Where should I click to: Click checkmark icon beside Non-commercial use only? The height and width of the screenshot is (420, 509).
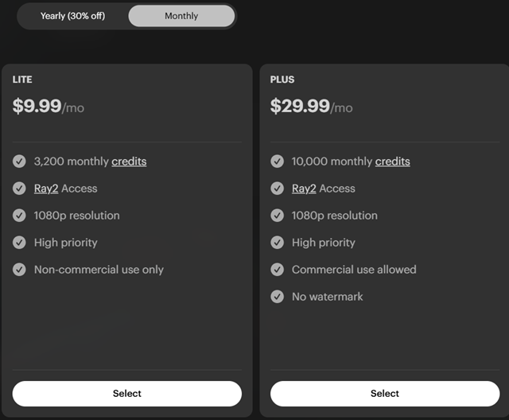click(20, 270)
